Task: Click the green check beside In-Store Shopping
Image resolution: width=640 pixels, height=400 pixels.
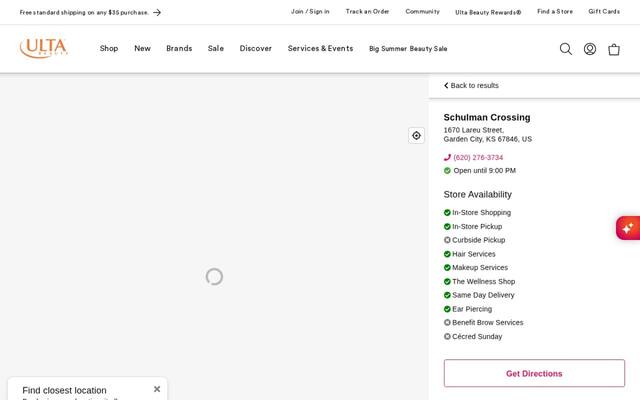Action: point(447,213)
